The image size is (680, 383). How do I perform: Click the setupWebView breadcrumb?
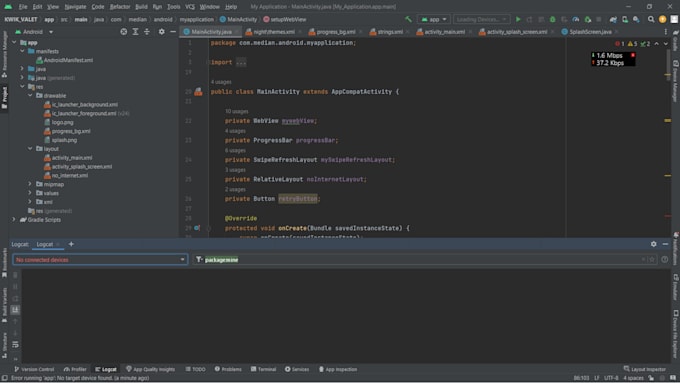coord(284,19)
